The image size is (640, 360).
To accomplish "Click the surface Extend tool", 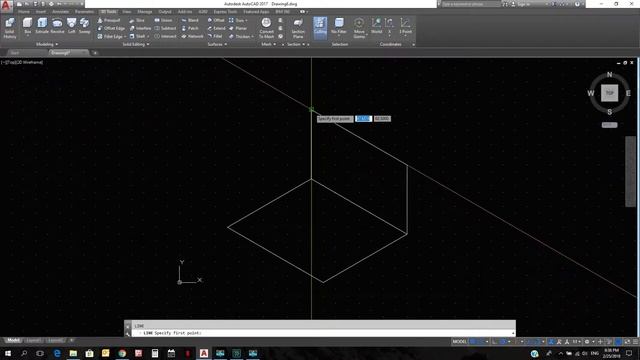I will coord(216,28).
